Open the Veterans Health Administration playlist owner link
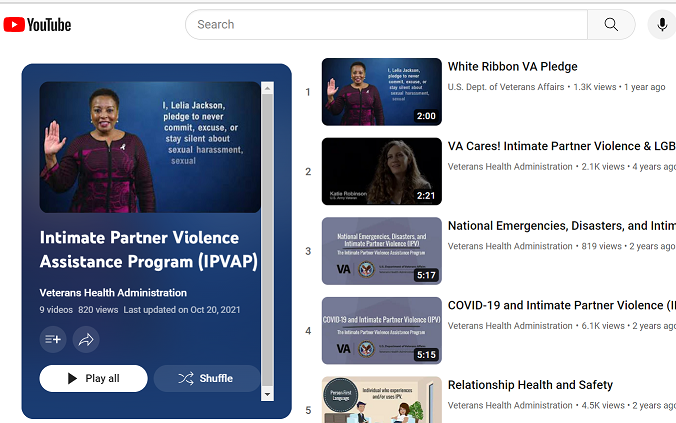Screen dimensions: 676x423 [x=113, y=293]
